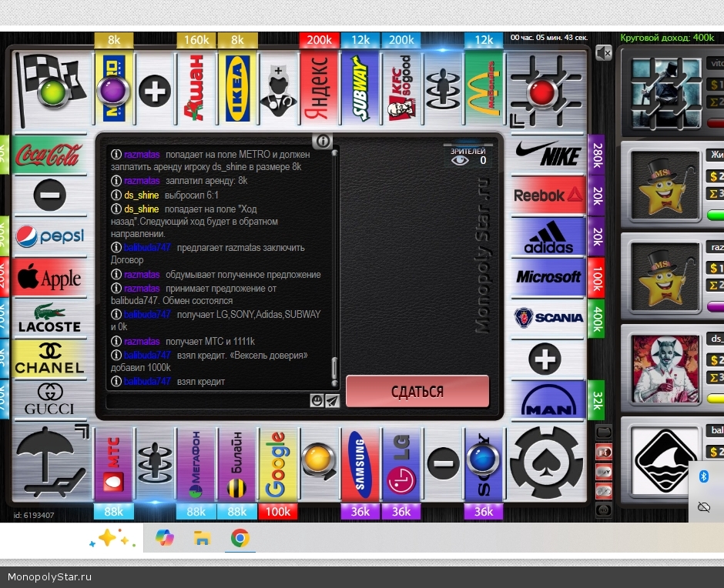724x588 pixels.
Task: Open Chrome from the taskbar
Action: pos(240,538)
